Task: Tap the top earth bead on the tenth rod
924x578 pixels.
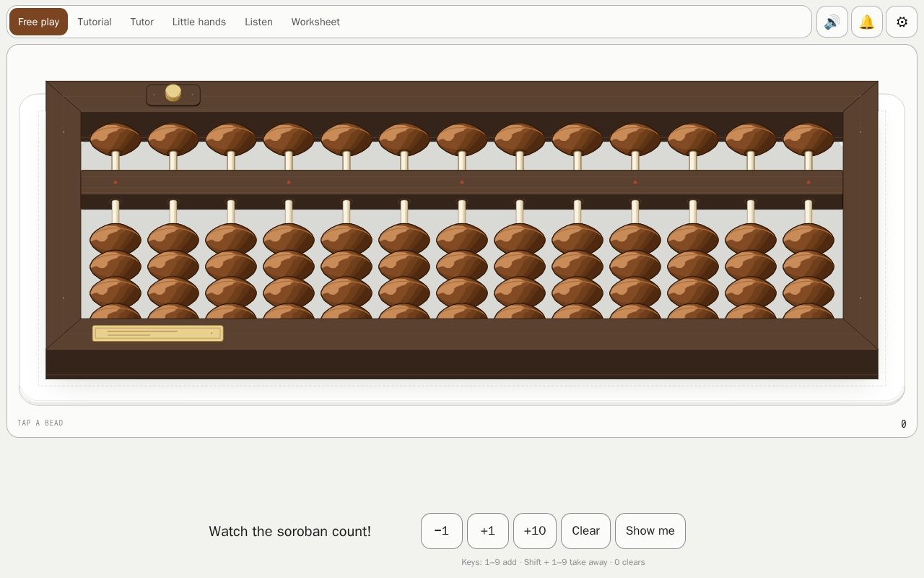Action: 635,238
